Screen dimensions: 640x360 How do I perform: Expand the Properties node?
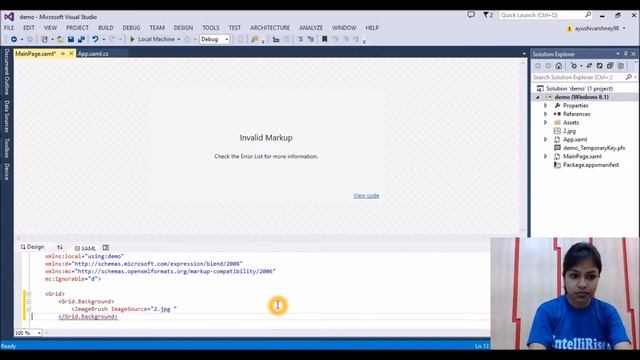point(545,106)
